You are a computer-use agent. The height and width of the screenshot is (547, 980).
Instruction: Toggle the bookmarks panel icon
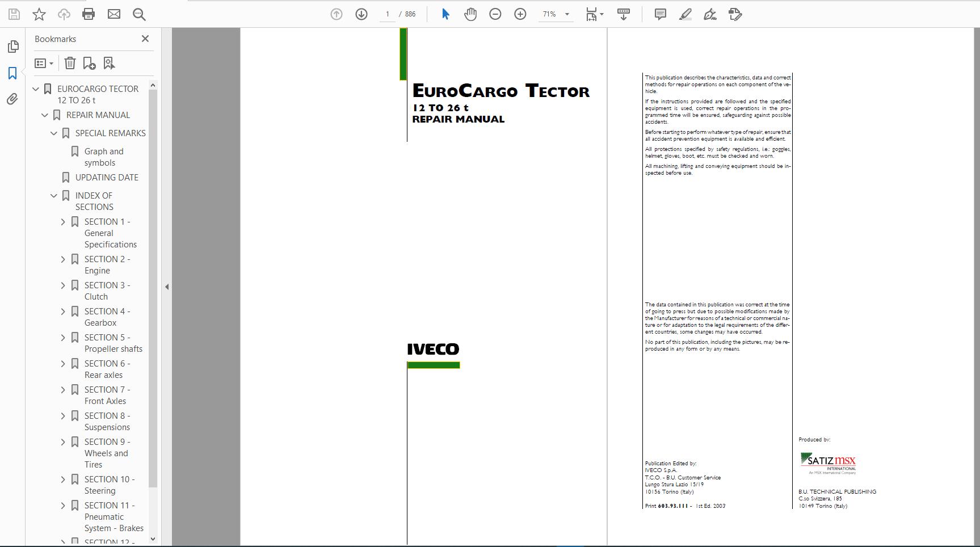click(12, 73)
